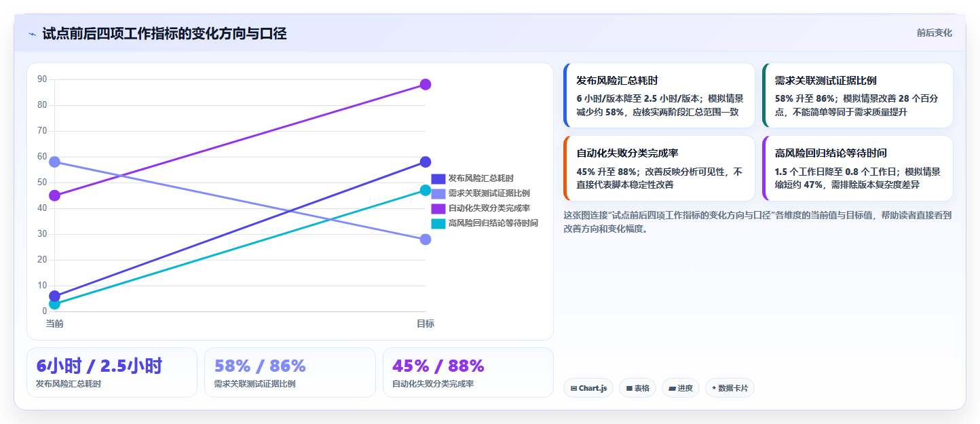Viewport: 980px width, 424px height.
Task: Open the 表格 tag chip
Action: tap(637, 388)
